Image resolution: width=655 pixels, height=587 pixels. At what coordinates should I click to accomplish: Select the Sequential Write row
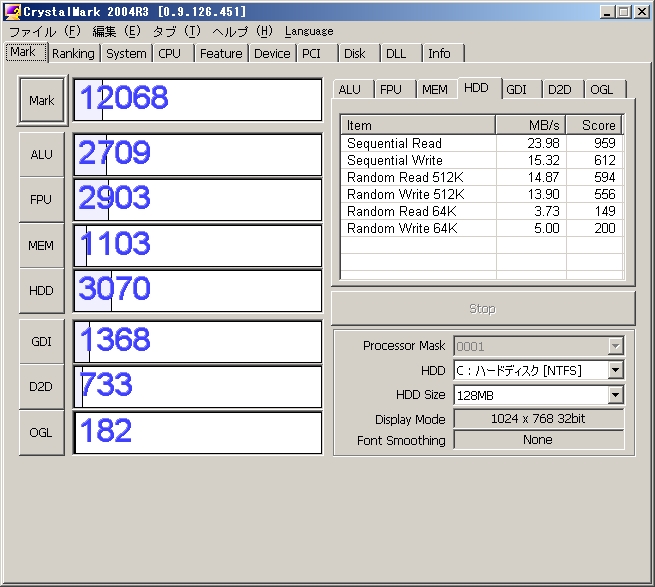pyautogui.click(x=482, y=160)
